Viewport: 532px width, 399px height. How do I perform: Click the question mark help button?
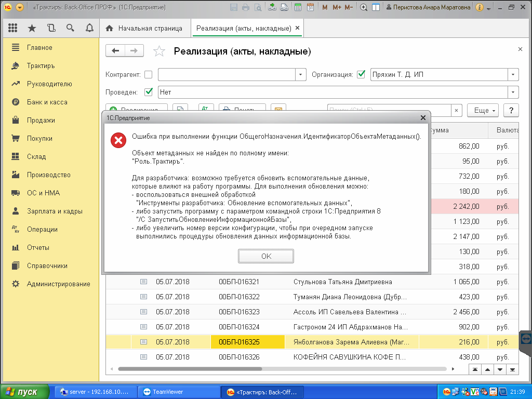[511, 110]
